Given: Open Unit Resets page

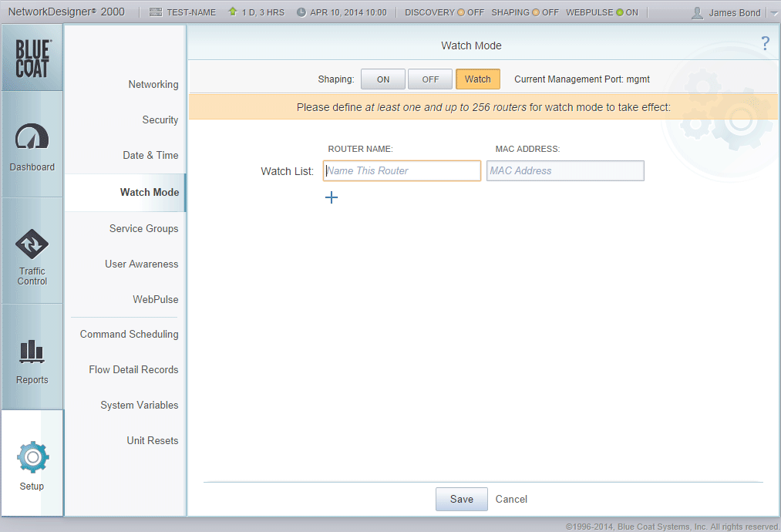Looking at the screenshot, I should [153, 440].
